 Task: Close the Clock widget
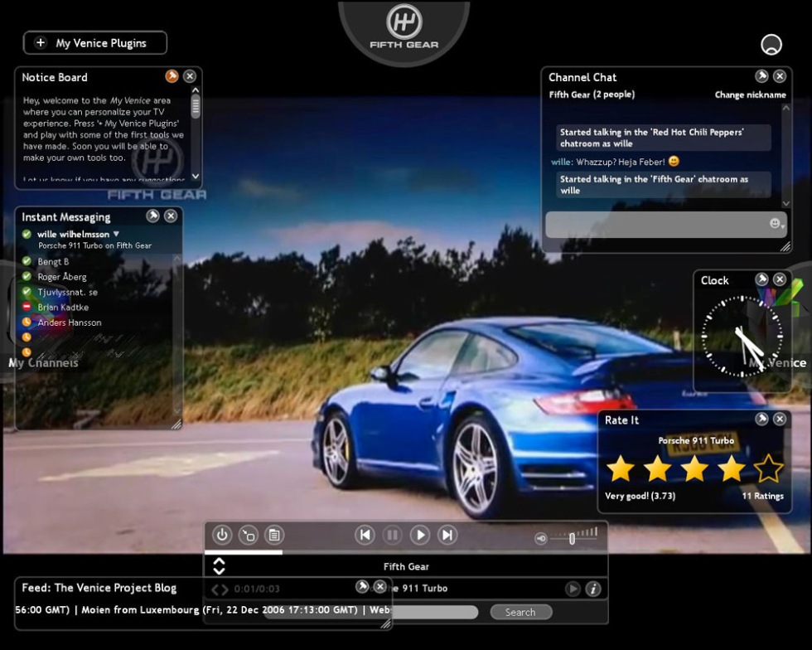click(780, 280)
